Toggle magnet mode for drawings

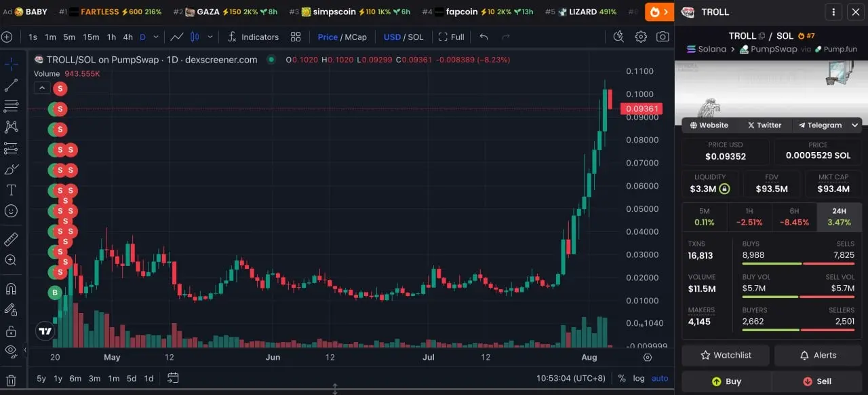(11, 288)
